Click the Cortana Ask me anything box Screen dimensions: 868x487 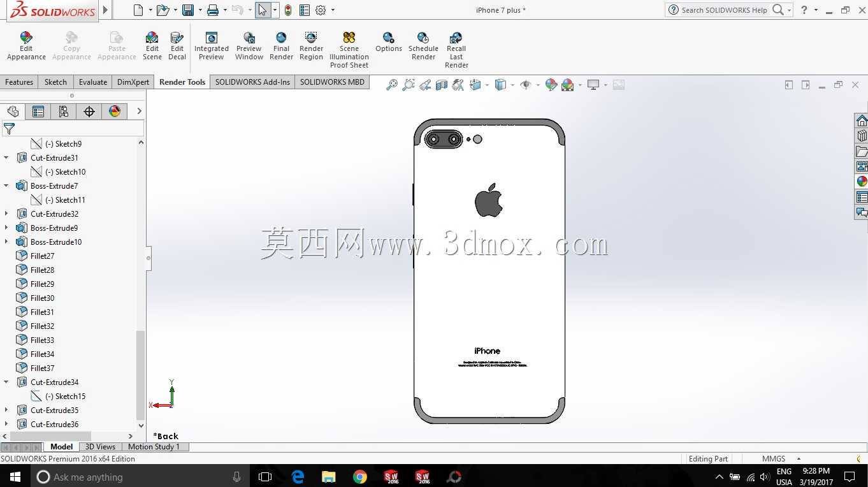click(x=139, y=477)
